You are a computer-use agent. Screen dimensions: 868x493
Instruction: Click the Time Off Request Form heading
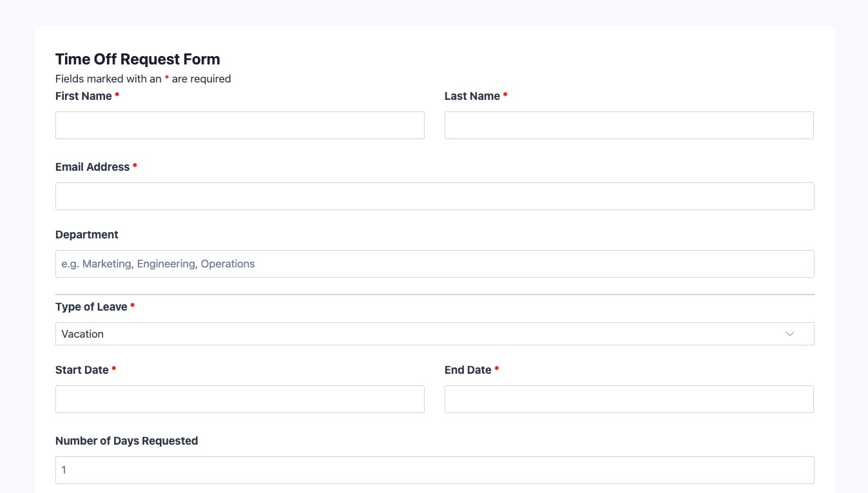point(138,59)
